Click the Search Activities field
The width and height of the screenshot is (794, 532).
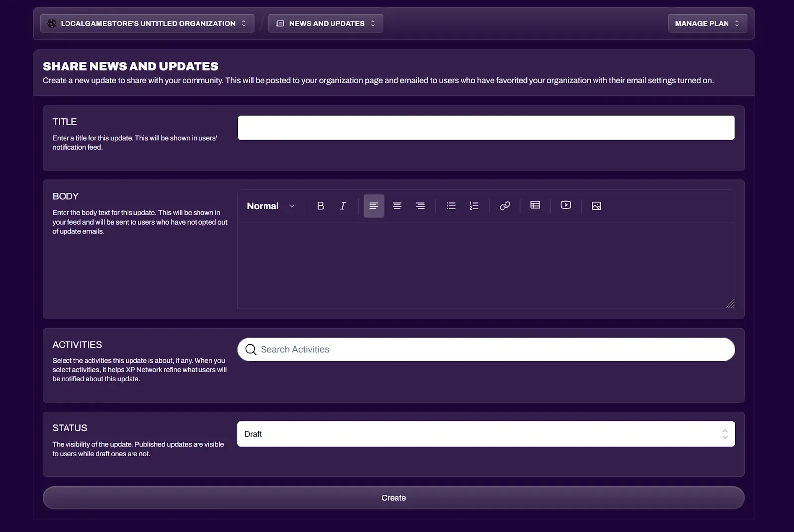[x=486, y=349]
